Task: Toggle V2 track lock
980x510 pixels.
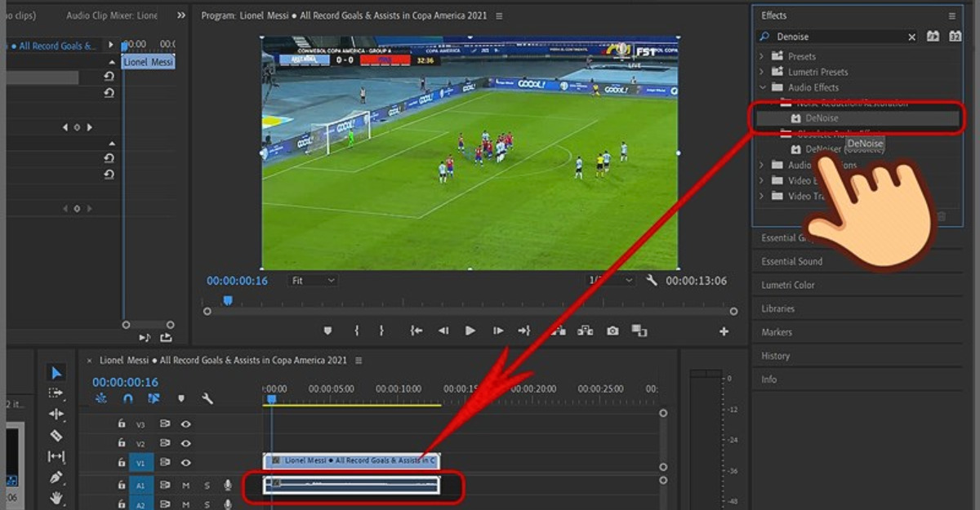Action: click(x=122, y=444)
